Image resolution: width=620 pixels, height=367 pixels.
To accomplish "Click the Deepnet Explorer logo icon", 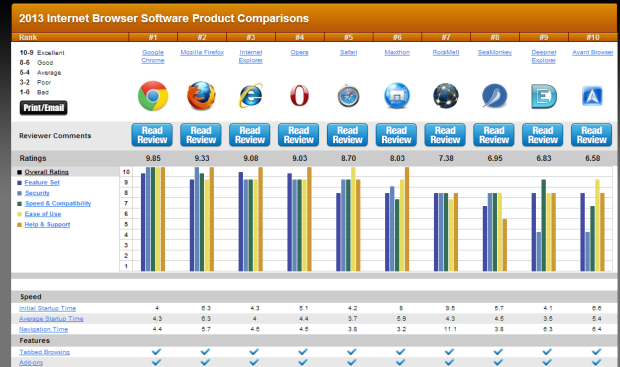I will pos(544,96).
